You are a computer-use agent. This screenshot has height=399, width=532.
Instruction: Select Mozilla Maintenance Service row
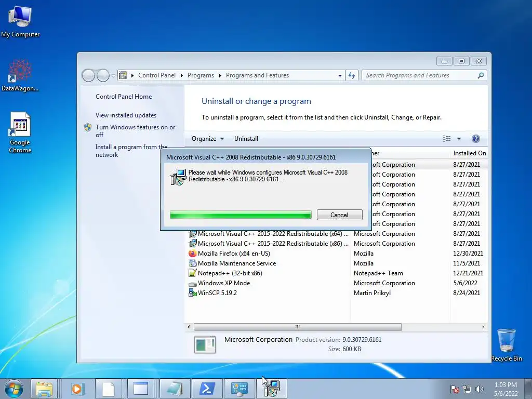click(336, 263)
